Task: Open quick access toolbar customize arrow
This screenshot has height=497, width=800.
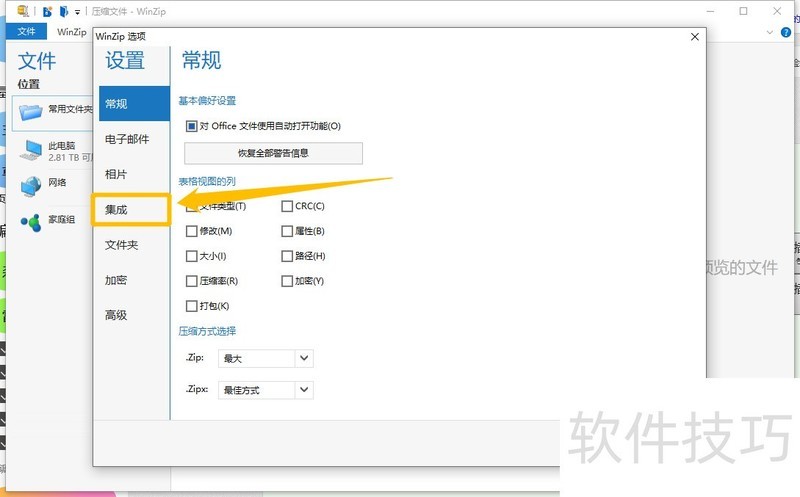Action: pos(78,12)
